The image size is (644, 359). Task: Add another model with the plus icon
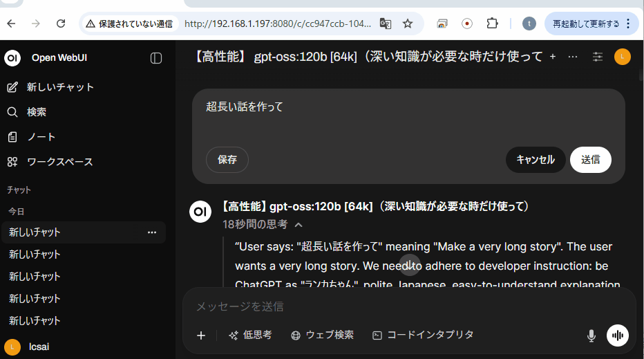(552, 57)
